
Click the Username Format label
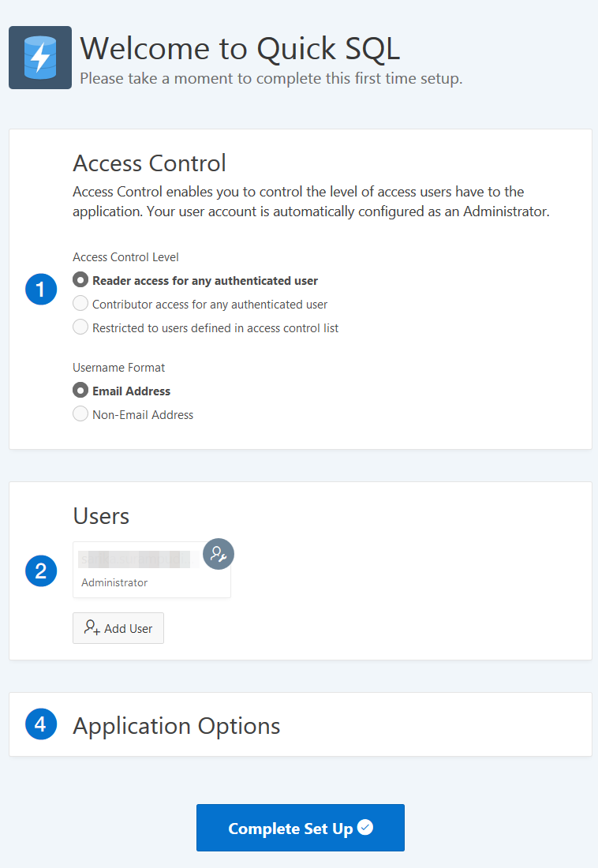coord(118,367)
